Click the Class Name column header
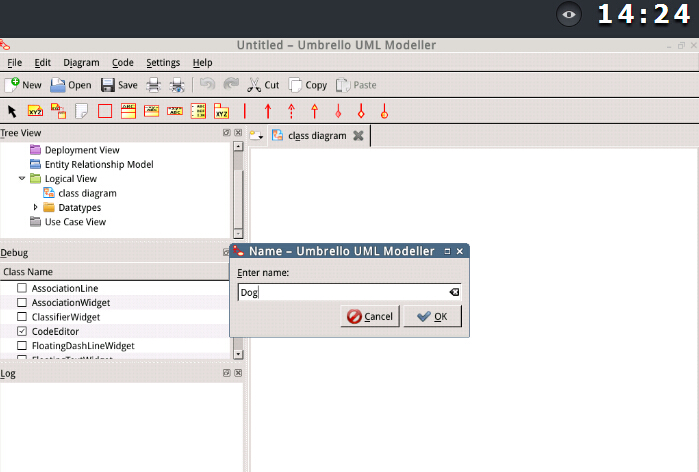This screenshot has width=699, height=472. tap(115, 271)
